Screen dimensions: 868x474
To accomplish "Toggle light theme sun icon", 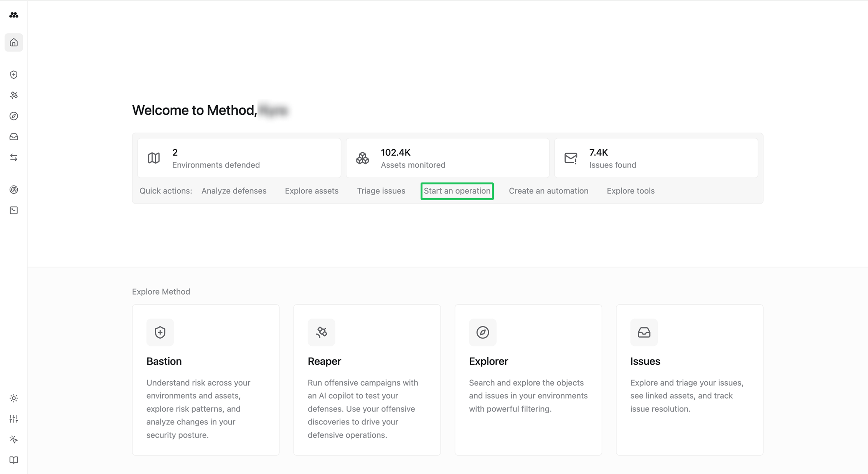I will [14, 398].
